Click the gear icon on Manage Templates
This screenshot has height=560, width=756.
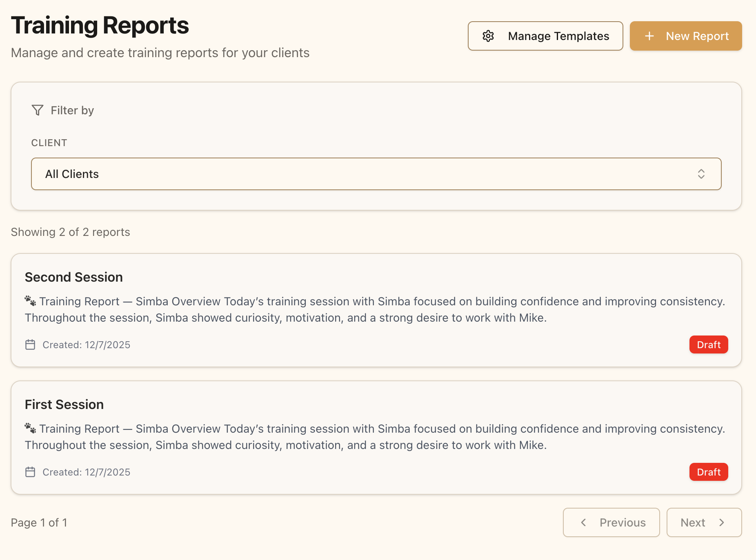coord(488,36)
